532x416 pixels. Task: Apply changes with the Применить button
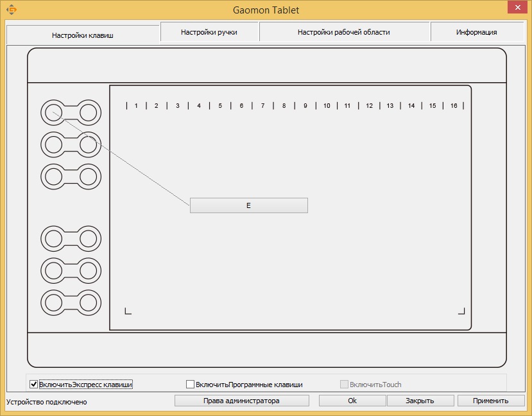490,401
